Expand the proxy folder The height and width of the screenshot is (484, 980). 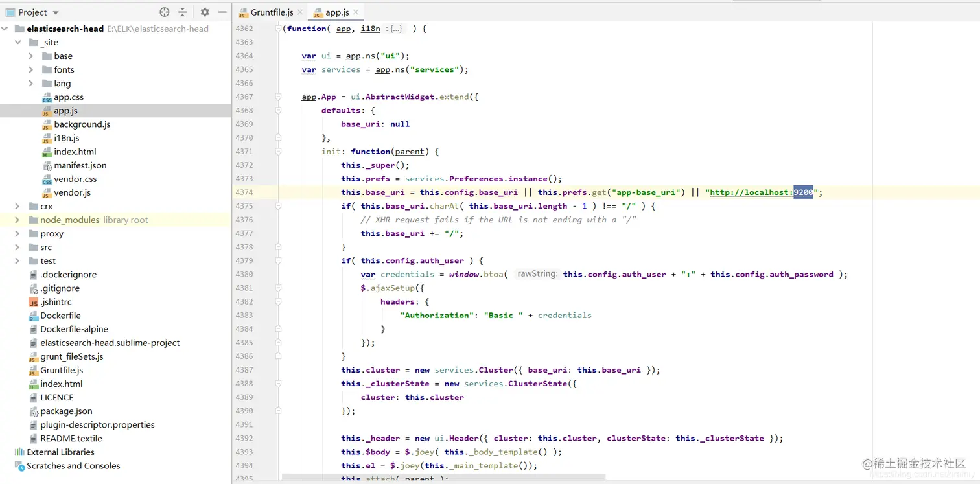coord(17,233)
